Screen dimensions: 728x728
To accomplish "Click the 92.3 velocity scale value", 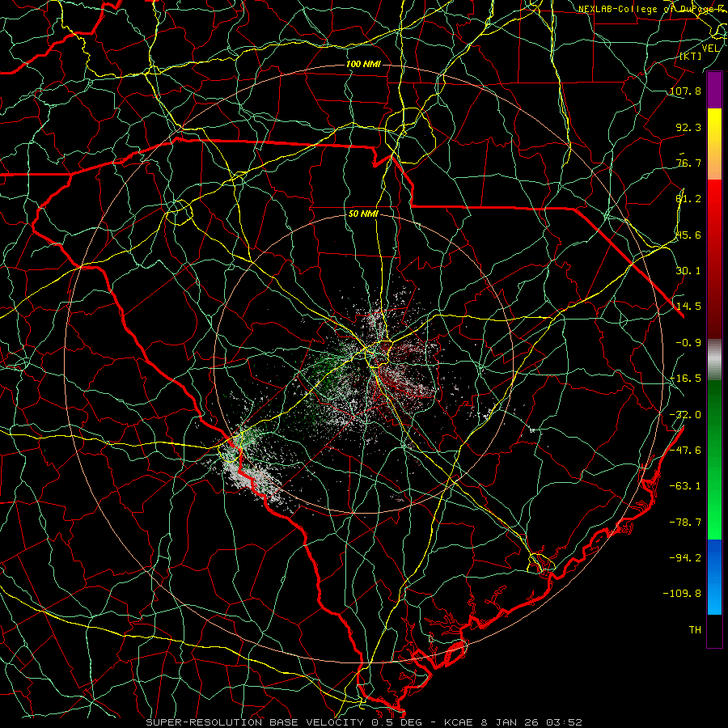I will coord(688,127).
